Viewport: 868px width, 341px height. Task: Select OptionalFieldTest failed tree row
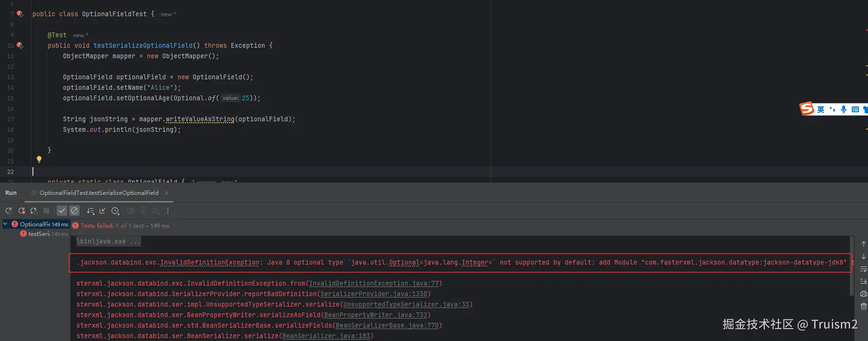(x=36, y=224)
